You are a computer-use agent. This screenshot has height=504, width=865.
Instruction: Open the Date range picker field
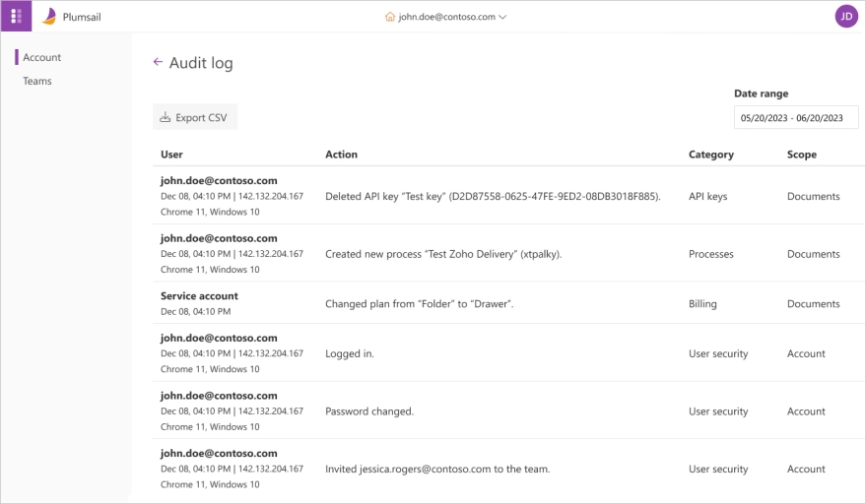point(796,117)
